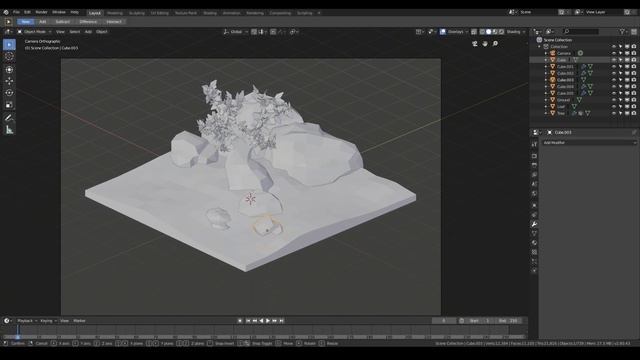Toggle selectability arrow for Cube.004
This screenshot has height=360, width=640.
620,87
